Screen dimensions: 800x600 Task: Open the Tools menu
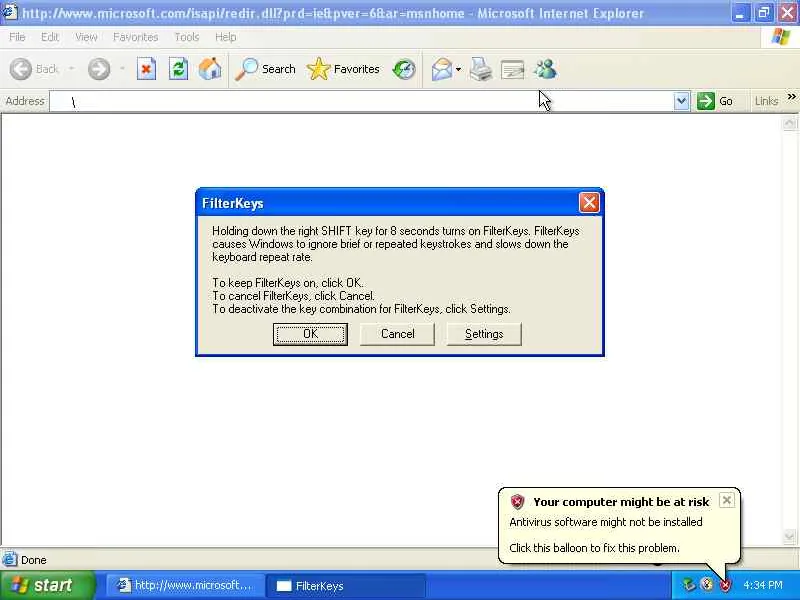[187, 37]
